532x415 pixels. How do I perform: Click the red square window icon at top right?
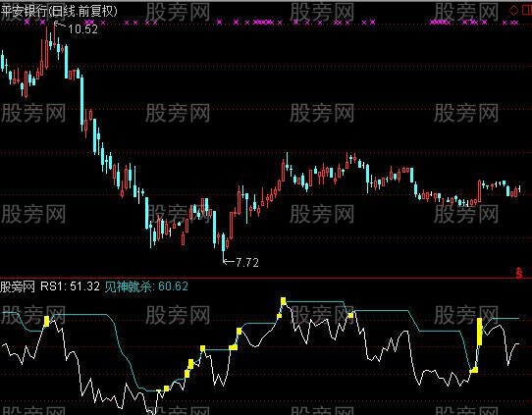pos(527,10)
